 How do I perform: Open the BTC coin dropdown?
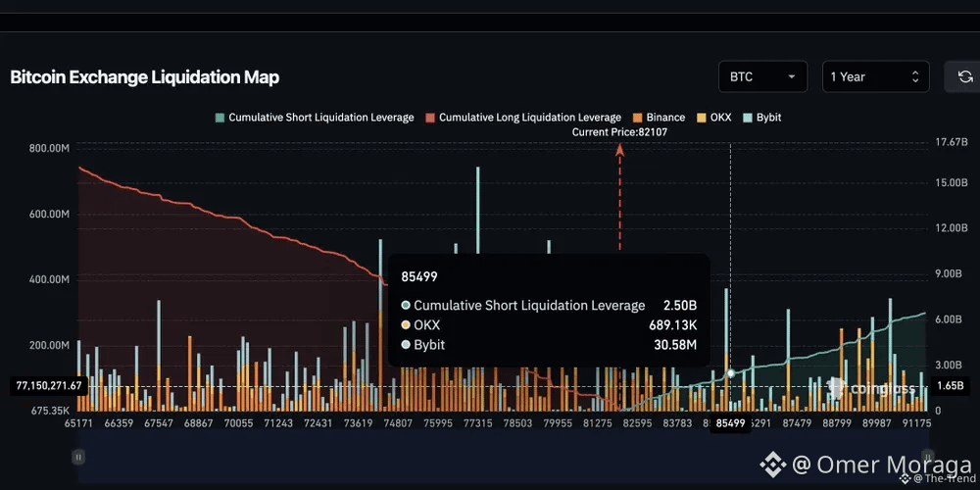point(762,76)
